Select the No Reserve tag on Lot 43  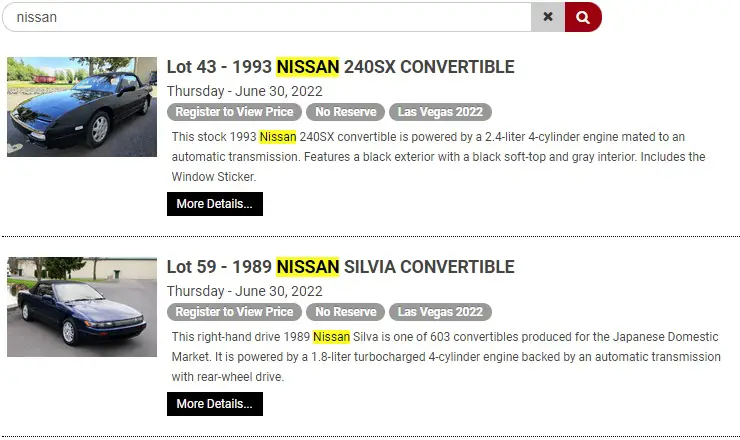coord(345,112)
